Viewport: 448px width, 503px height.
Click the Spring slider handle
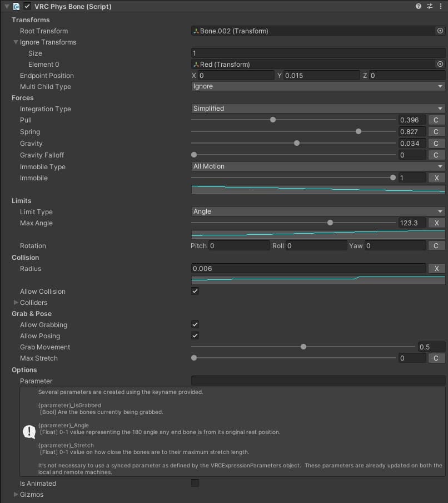[x=359, y=131]
